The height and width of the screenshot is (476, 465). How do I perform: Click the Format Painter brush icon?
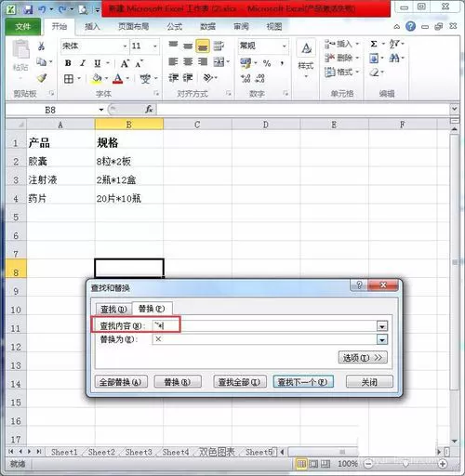pos(42,78)
